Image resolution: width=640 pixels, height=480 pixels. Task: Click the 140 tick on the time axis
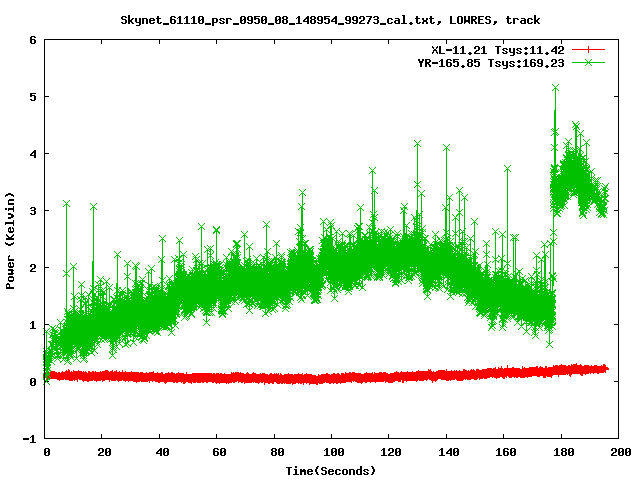point(448,453)
